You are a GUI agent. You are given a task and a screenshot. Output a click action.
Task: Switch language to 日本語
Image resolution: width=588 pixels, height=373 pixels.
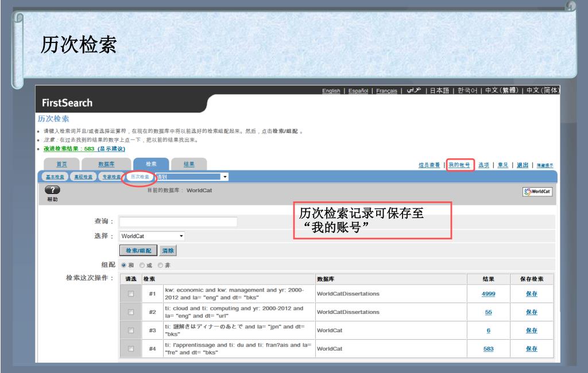coord(439,91)
